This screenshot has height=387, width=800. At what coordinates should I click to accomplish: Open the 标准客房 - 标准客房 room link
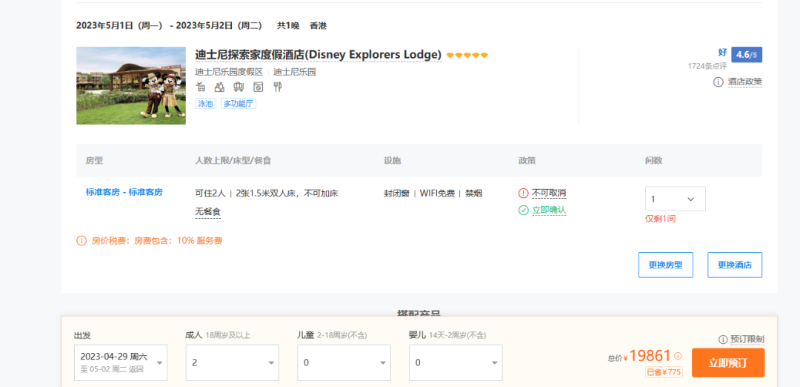[x=124, y=192]
